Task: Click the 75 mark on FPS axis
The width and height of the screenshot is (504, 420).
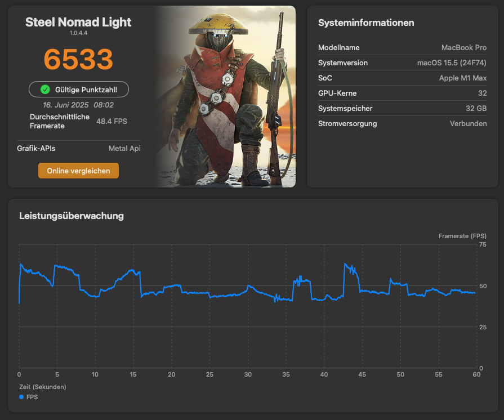Action: click(x=483, y=244)
